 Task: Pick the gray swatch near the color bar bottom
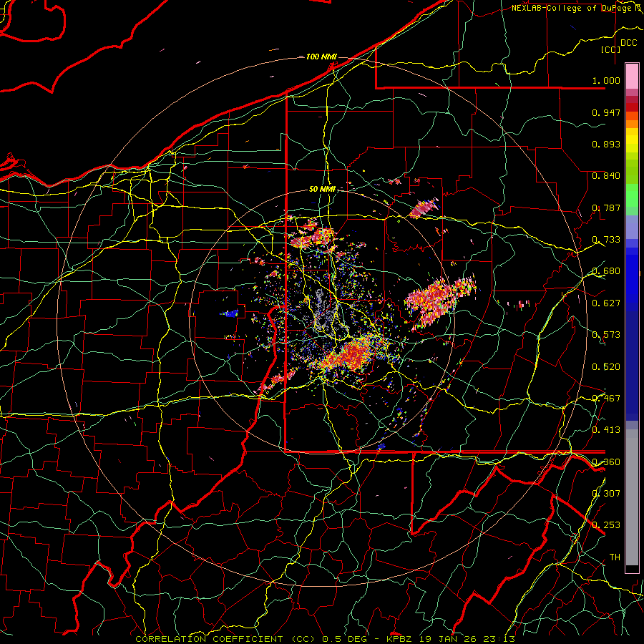pos(632,501)
